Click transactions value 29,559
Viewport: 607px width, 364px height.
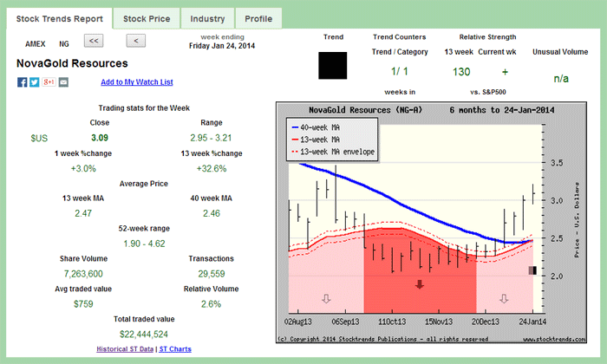point(212,274)
